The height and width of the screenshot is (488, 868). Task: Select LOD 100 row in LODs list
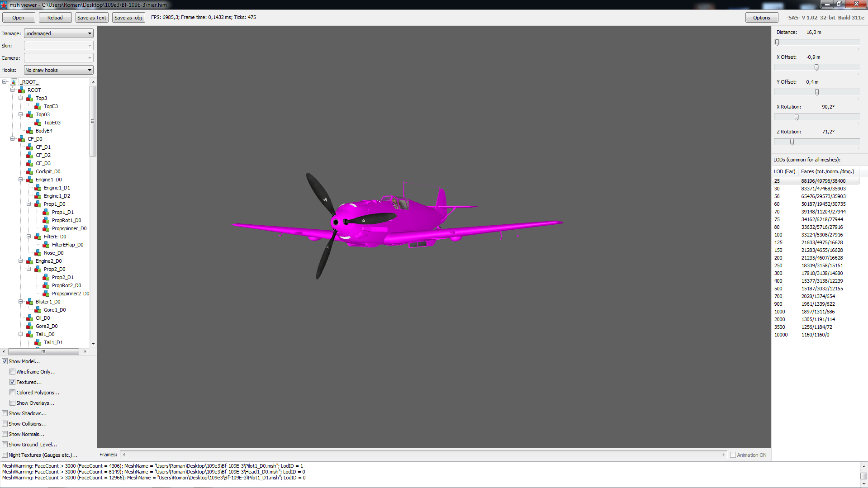tap(816, 235)
